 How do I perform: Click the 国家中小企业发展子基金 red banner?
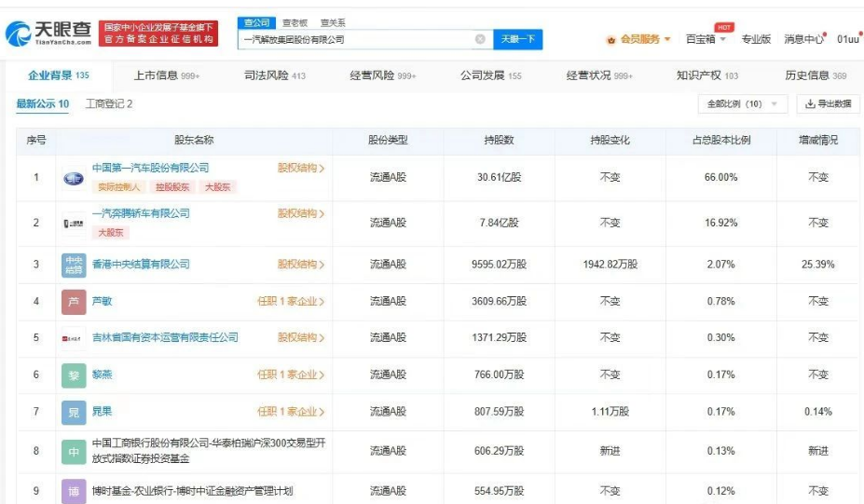point(158,34)
